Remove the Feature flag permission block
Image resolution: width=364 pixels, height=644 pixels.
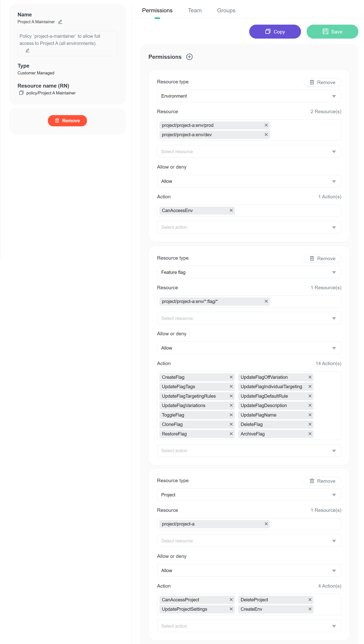tap(322, 258)
